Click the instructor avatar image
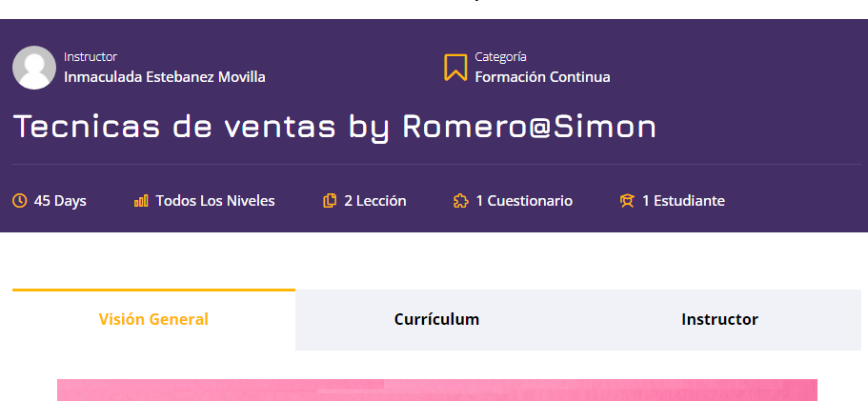Screen dimensions: 868x401 coord(34,68)
